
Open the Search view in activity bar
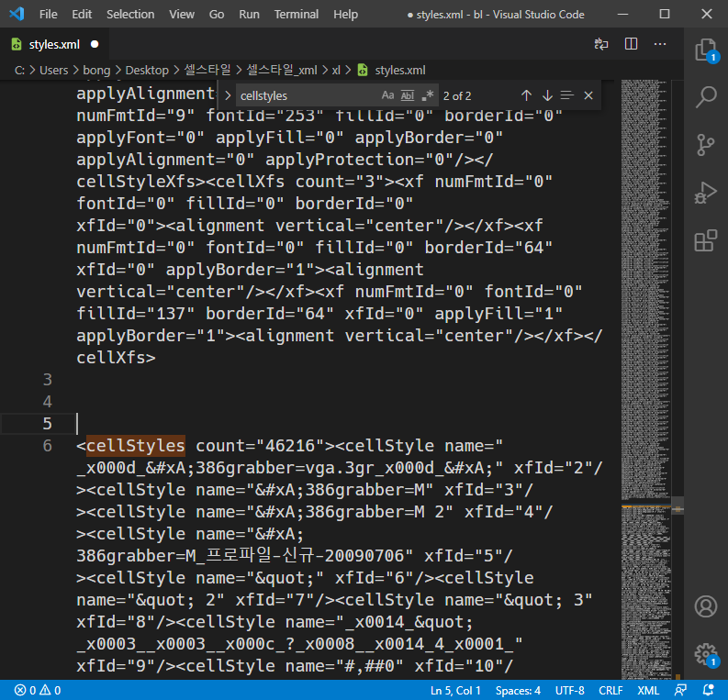(x=706, y=97)
